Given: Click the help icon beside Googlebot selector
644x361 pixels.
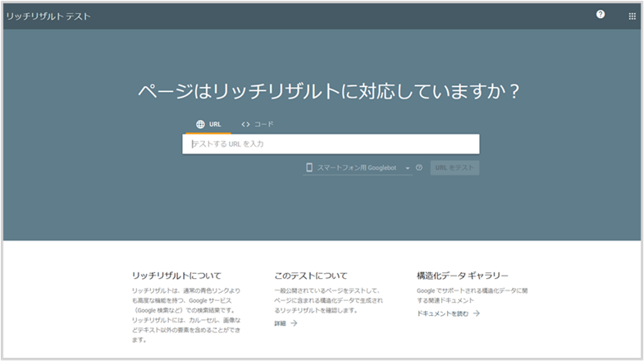Looking at the screenshot, I should click(419, 167).
